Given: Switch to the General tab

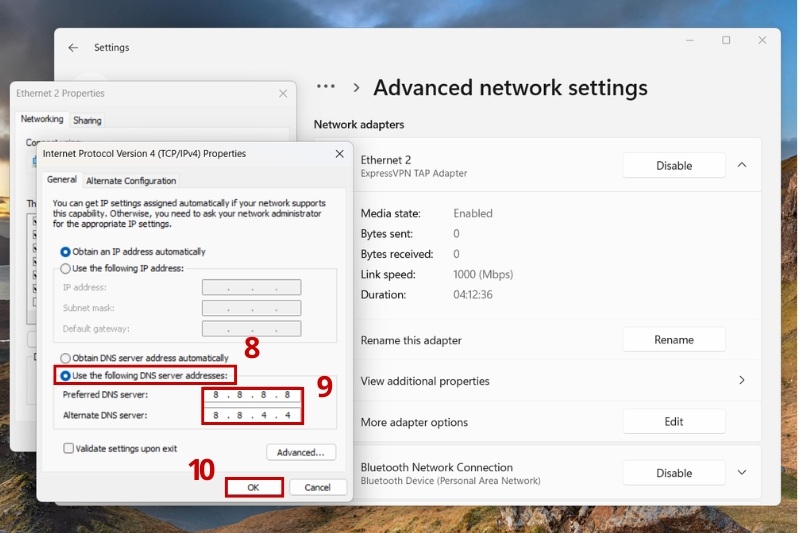Looking at the screenshot, I should (62, 180).
